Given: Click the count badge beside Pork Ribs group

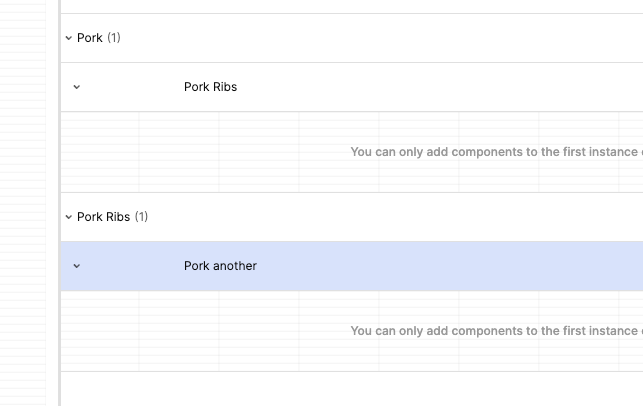Looking at the screenshot, I should click(141, 217).
